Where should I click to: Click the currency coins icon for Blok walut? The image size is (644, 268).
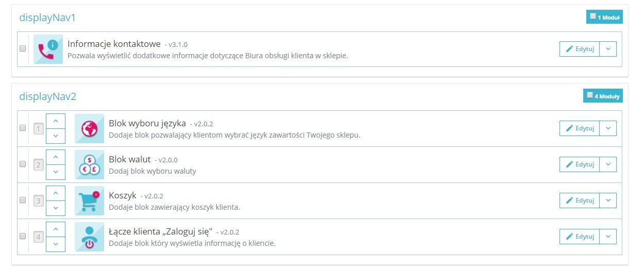pyautogui.click(x=89, y=164)
